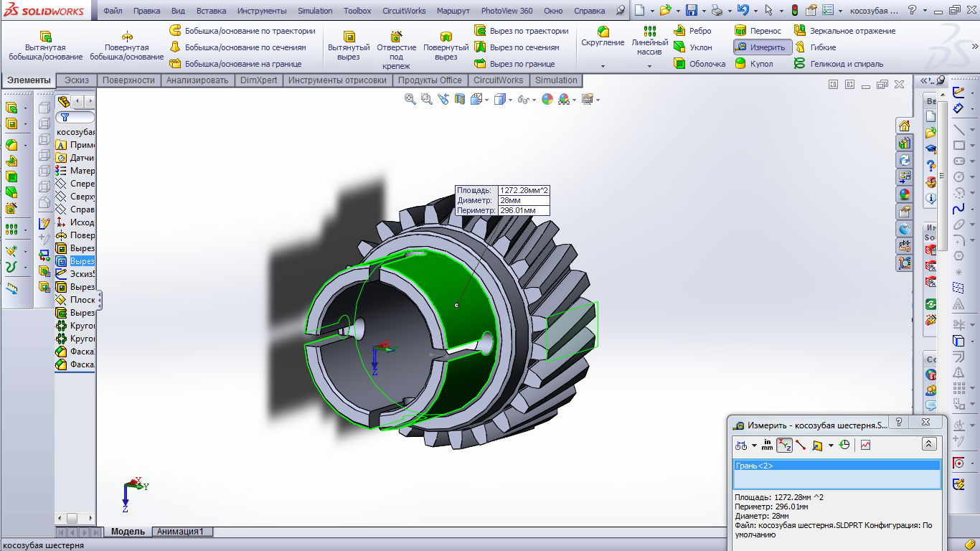
Task: Choose Вырез по траектории
Action: click(x=522, y=31)
